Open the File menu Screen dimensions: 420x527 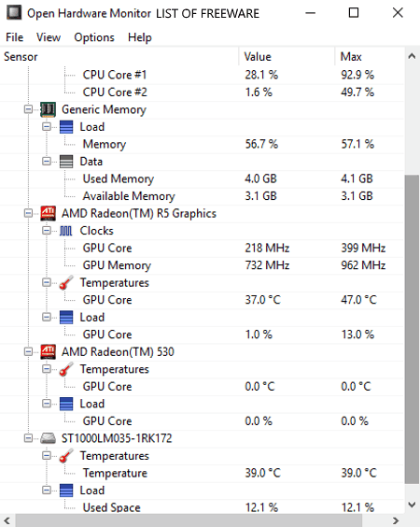point(14,37)
